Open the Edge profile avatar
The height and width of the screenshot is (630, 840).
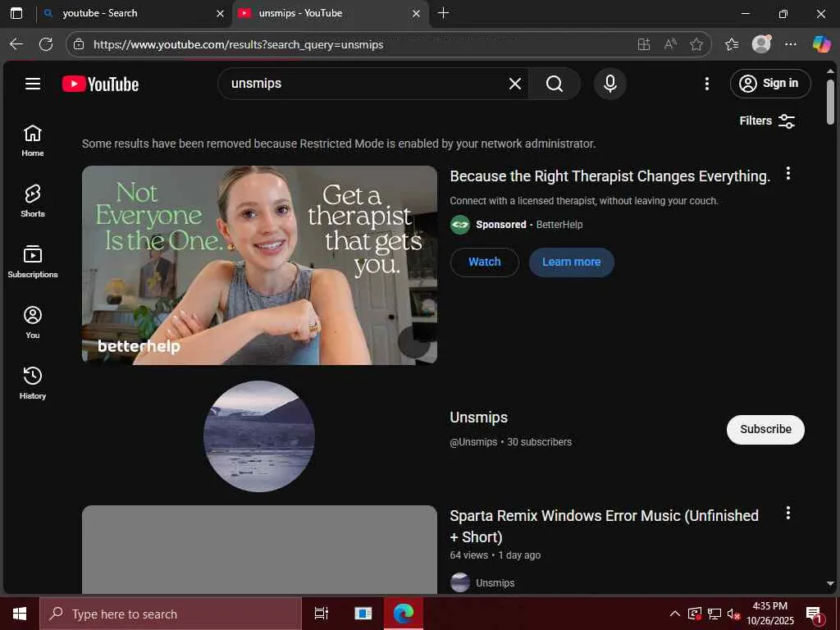[761, 44]
